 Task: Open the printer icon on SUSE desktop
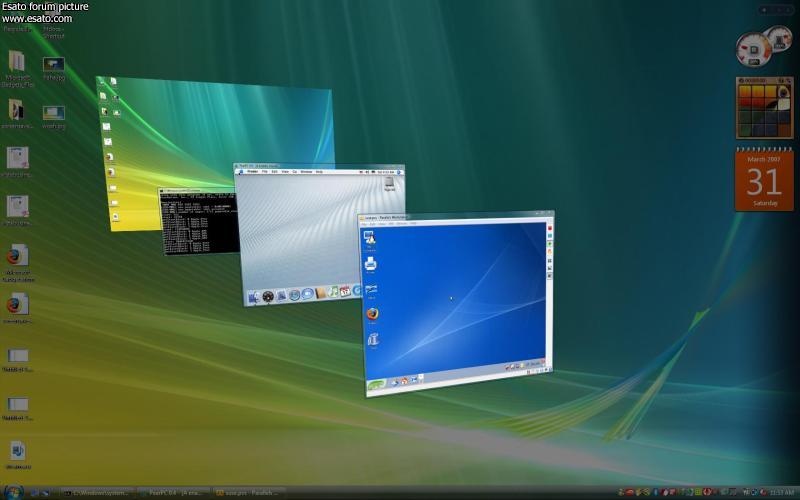pyautogui.click(x=370, y=264)
